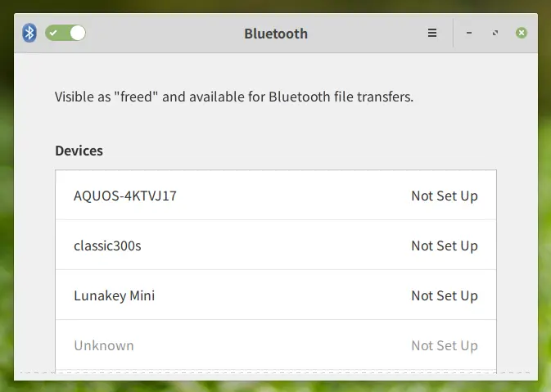
Task: Click Not Set Up beside AQUOS-4KTVJ17
Action: (445, 196)
